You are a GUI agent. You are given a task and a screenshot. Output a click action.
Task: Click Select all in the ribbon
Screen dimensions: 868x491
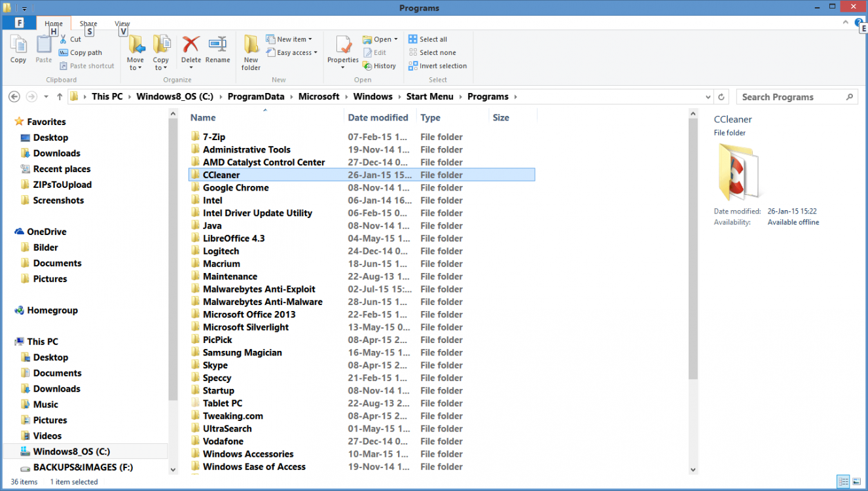[427, 39]
